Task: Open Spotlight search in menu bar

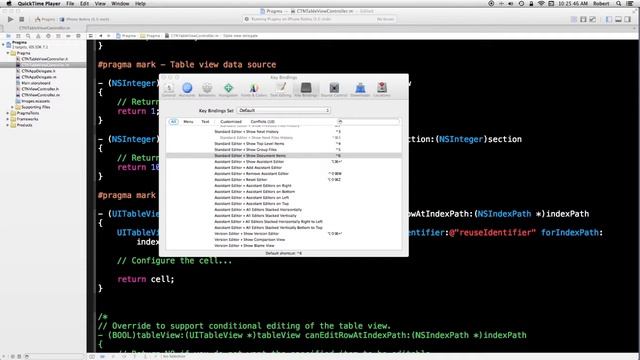Action: 619,4
